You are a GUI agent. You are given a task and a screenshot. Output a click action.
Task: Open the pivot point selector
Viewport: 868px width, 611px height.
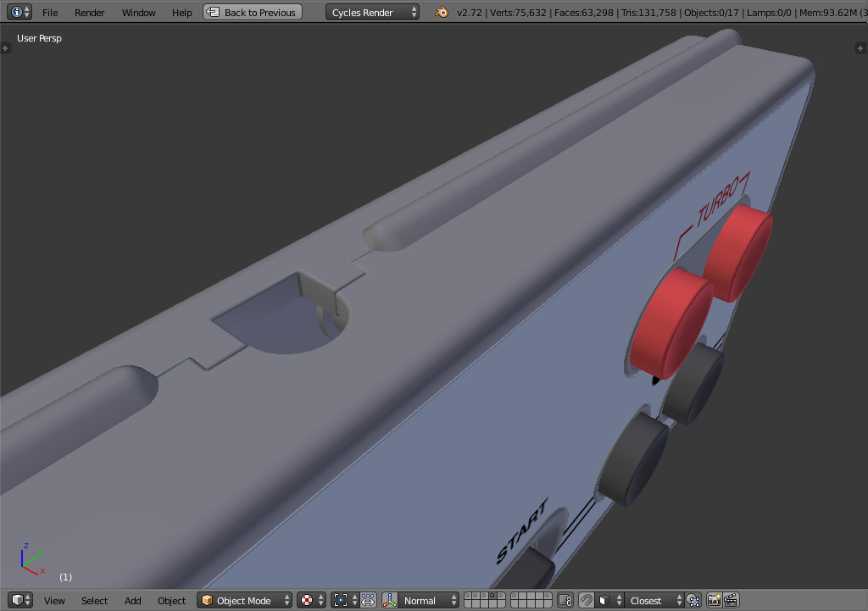(344, 600)
